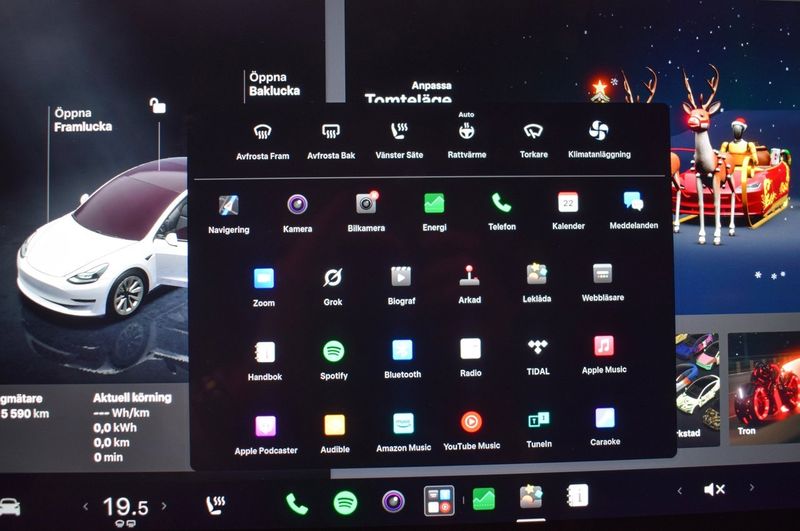800x531 pixels.
Task: Open the Telefon app in the grid
Action: 502,211
